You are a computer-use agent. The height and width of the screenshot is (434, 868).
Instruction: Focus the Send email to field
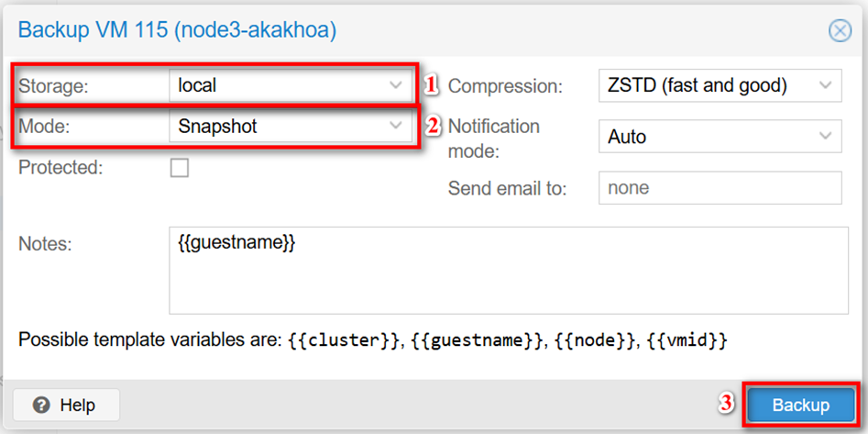coord(720,188)
